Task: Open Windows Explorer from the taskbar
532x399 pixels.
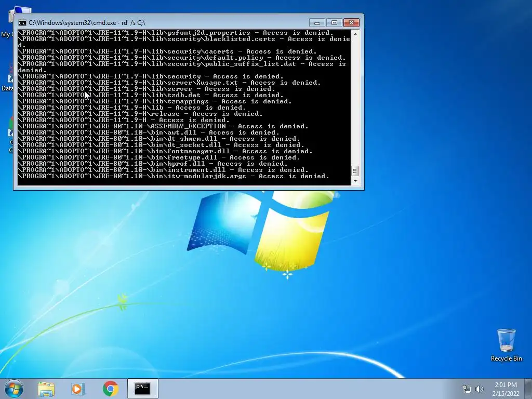Action: point(46,389)
